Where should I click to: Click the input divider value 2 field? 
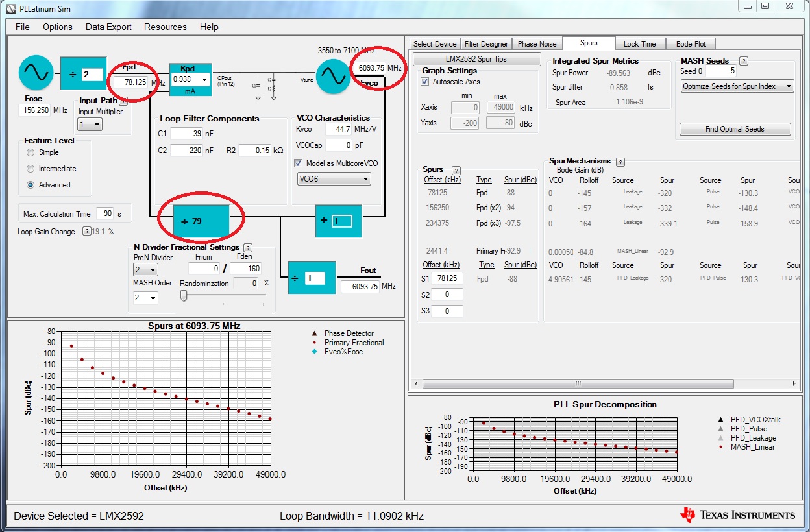(92, 75)
